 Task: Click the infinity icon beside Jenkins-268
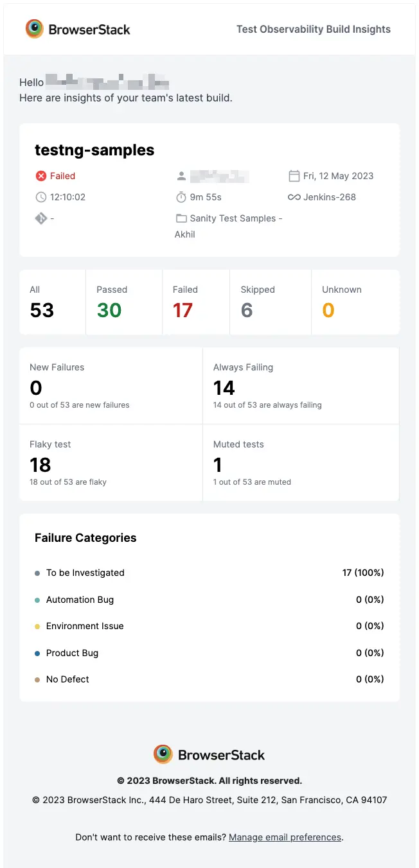294,197
